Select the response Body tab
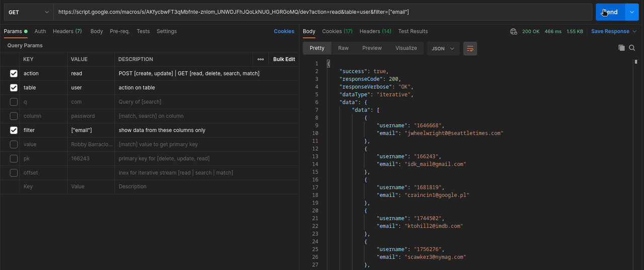 [309, 31]
